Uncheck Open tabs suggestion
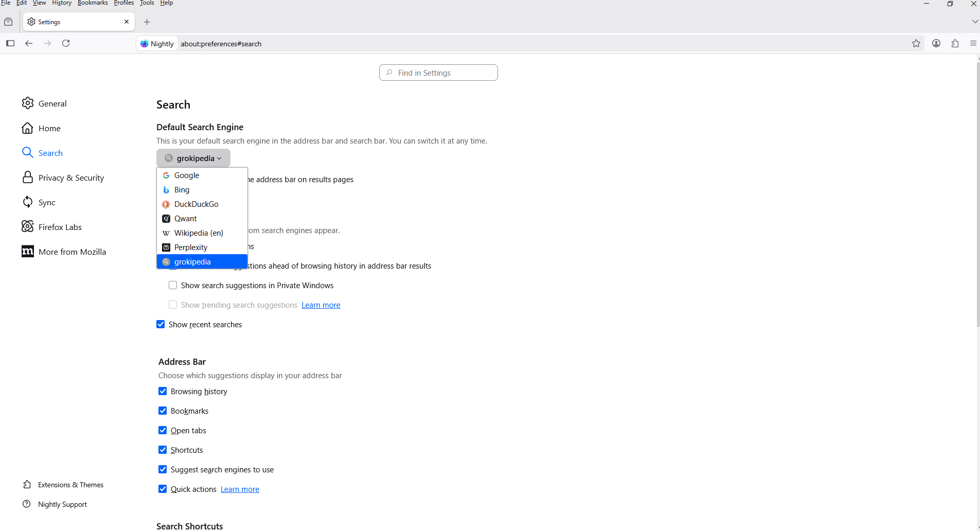The height and width of the screenshot is (531, 980). [x=163, y=430]
